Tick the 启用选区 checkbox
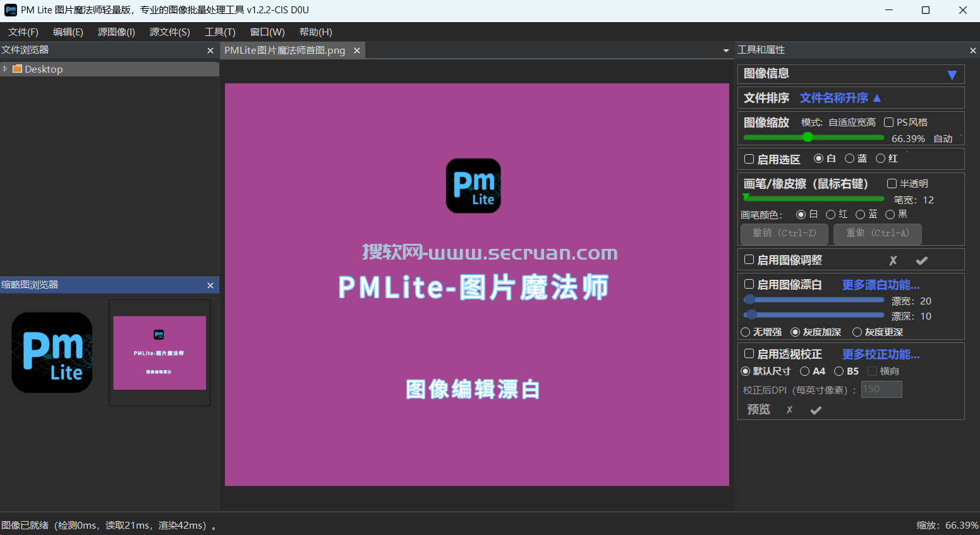The height and width of the screenshot is (535, 980). click(749, 159)
